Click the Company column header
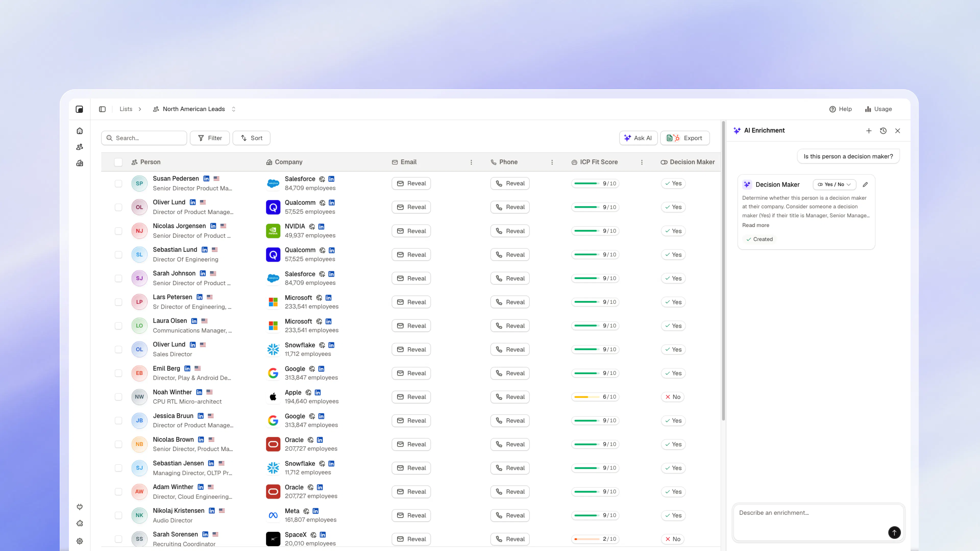The height and width of the screenshot is (551, 980). (x=284, y=162)
